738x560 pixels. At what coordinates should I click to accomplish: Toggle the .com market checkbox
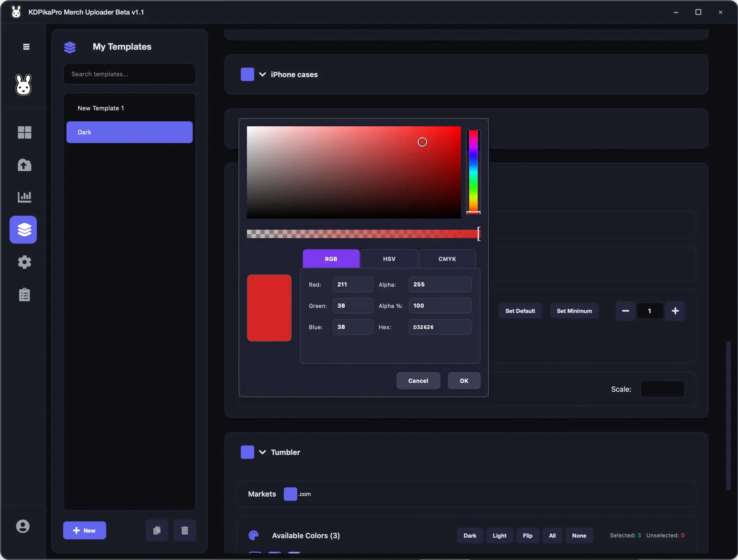tap(290, 494)
